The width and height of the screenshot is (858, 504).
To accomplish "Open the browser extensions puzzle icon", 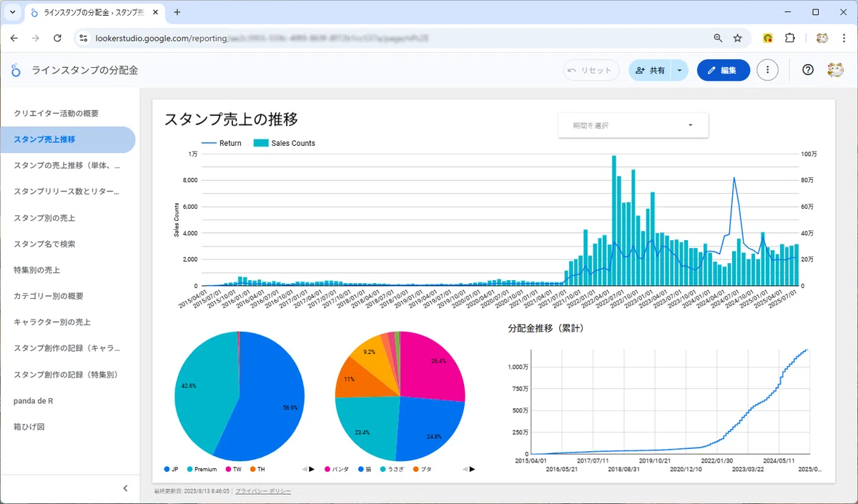I will (x=790, y=38).
